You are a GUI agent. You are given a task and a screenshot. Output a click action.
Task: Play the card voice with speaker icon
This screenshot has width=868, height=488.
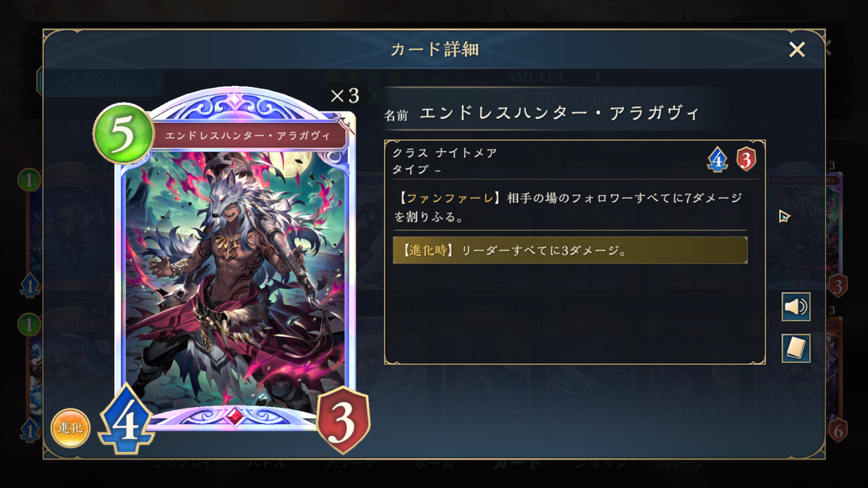(796, 307)
